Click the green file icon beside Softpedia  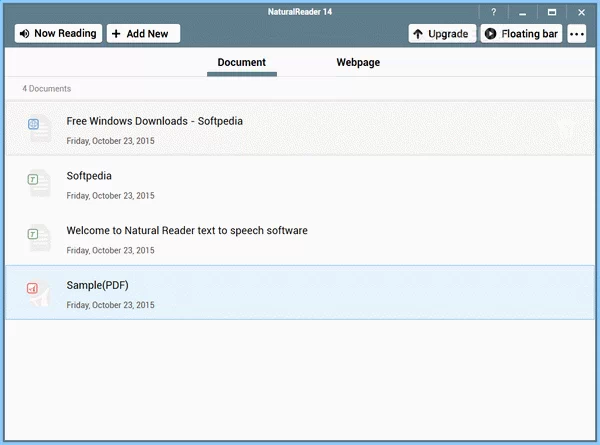tap(33, 179)
